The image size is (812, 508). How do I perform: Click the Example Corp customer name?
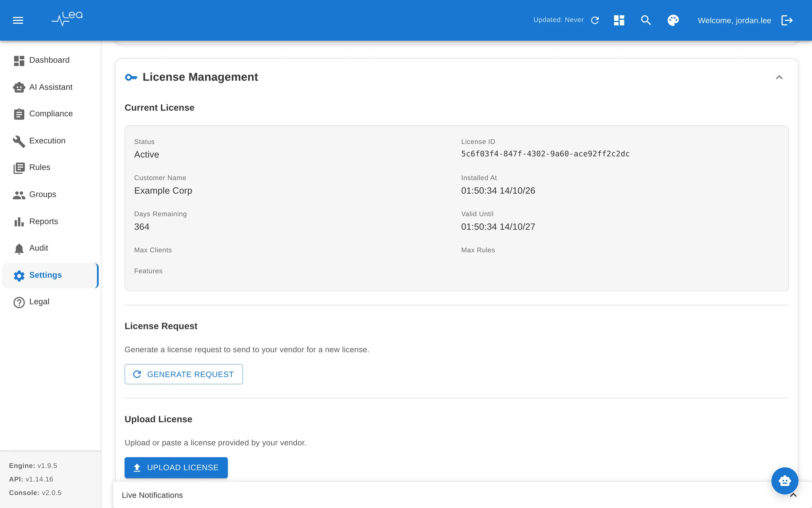163,191
